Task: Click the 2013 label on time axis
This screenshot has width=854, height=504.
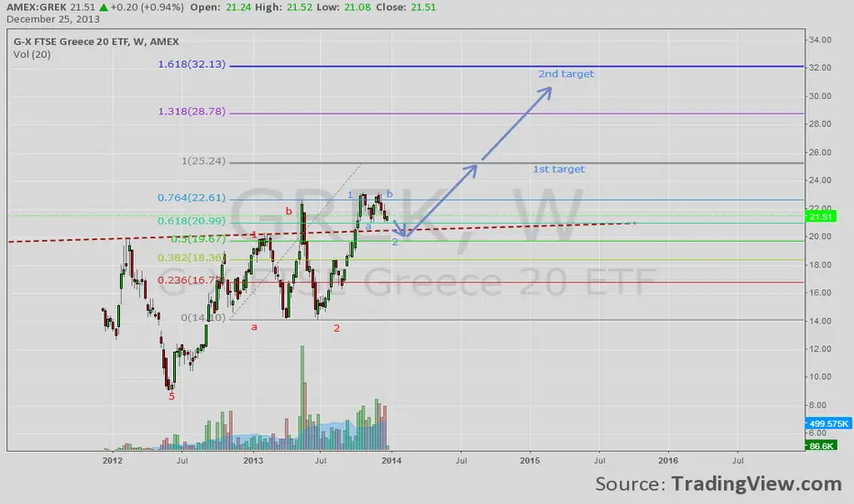Action: tap(253, 460)
